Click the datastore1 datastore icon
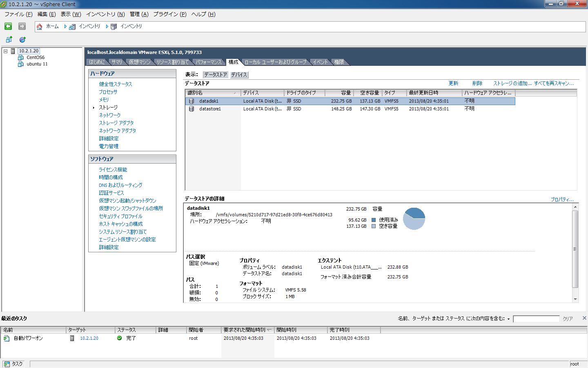 [x=191, y=109]
